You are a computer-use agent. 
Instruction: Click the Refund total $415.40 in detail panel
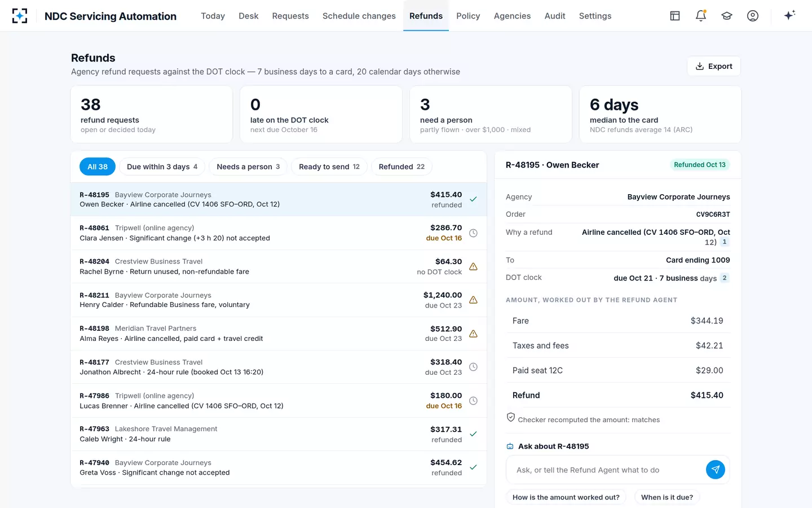pyautogui.click(x=707, y=395)
